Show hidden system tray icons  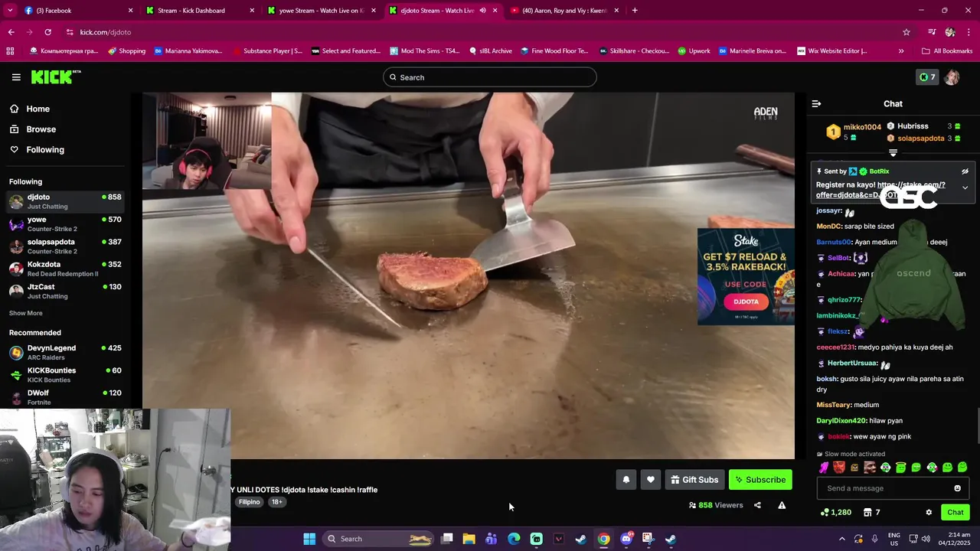point(842,539)
